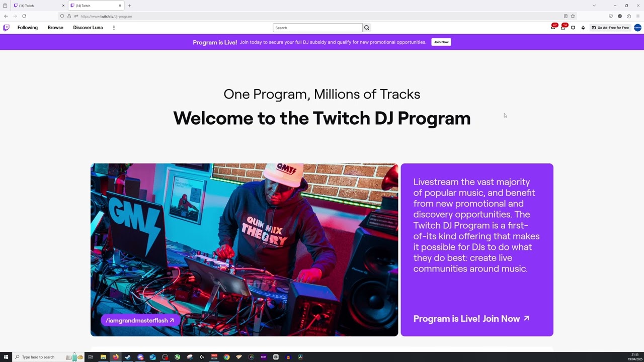Click Join Now in the purple banner

(x=441, y=42)
